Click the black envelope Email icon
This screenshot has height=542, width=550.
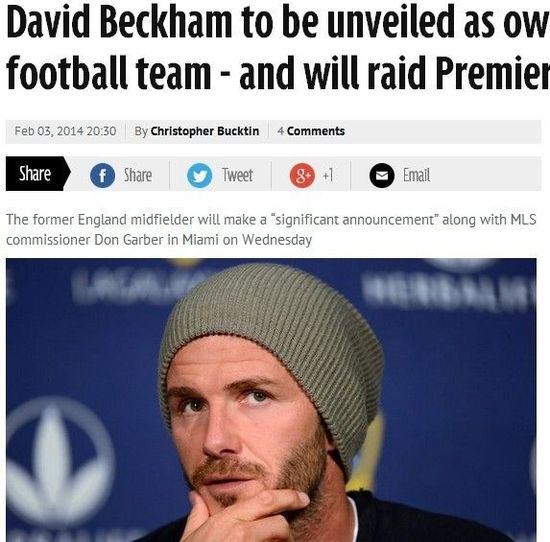pyautogui.click(x=382, y=175)
